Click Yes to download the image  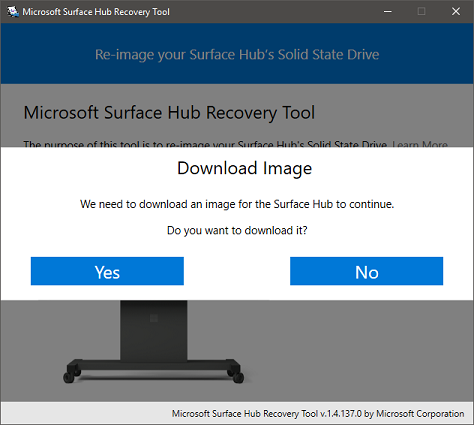pos(107,271)
